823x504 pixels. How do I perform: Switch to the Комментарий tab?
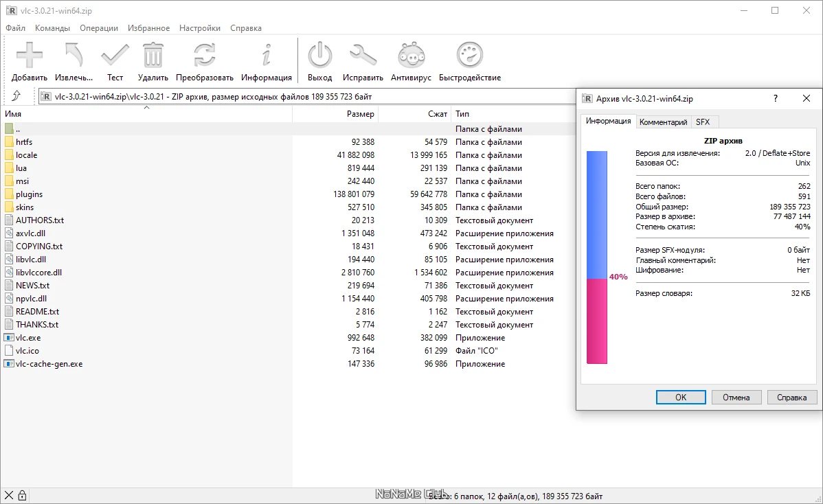point(663,122)
